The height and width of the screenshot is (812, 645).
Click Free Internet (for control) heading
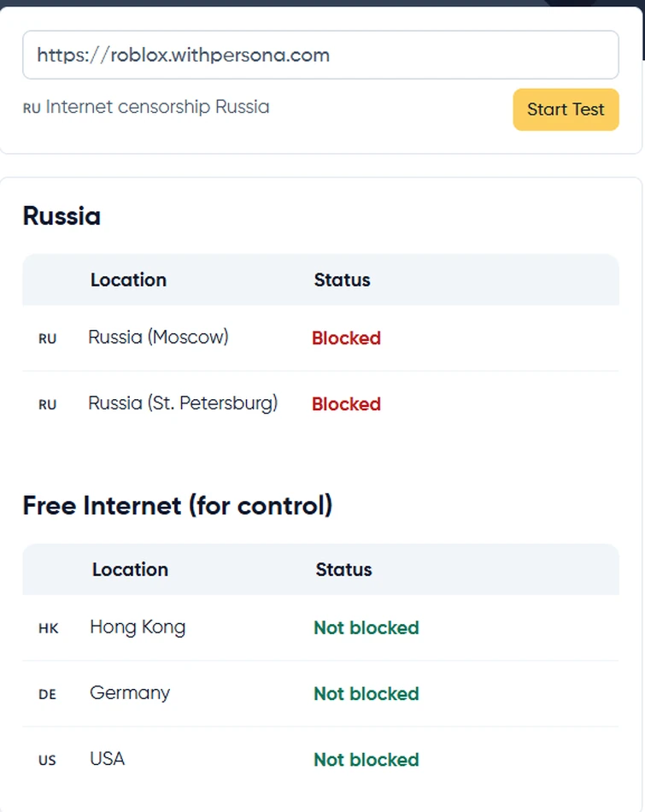[x=177, y=506]
